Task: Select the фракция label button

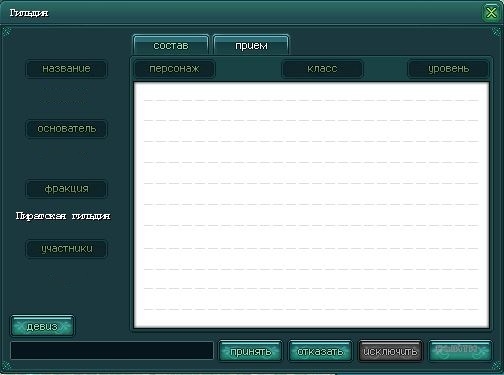Action: pyautogui.click(x=66, y=189)
